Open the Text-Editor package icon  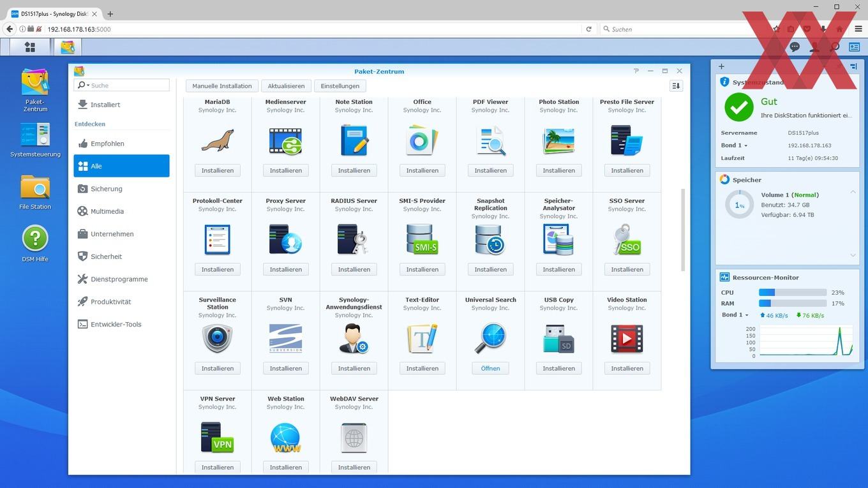[422, 338]
